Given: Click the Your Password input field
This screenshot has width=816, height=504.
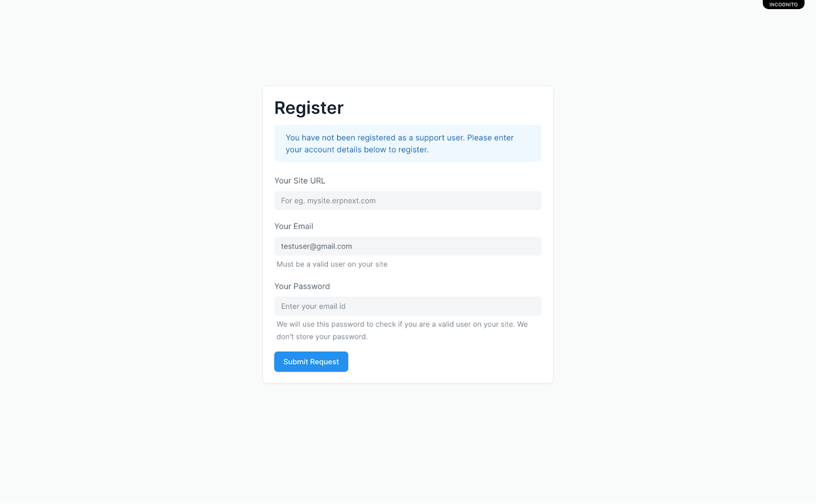Looking at the screenshot, I should coord(407,306).
